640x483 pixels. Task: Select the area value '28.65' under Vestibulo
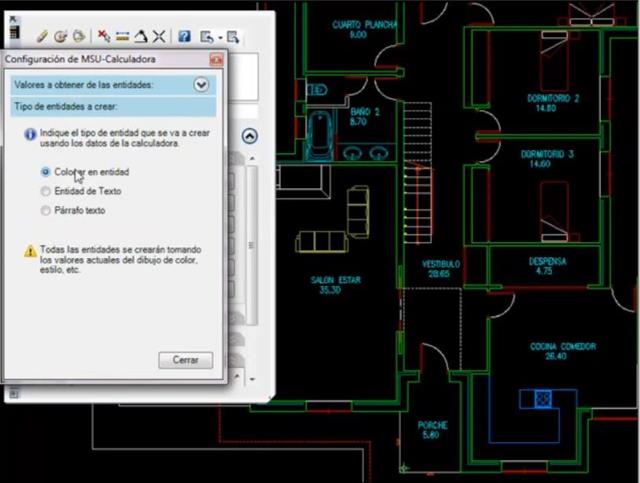coord(439,274)
